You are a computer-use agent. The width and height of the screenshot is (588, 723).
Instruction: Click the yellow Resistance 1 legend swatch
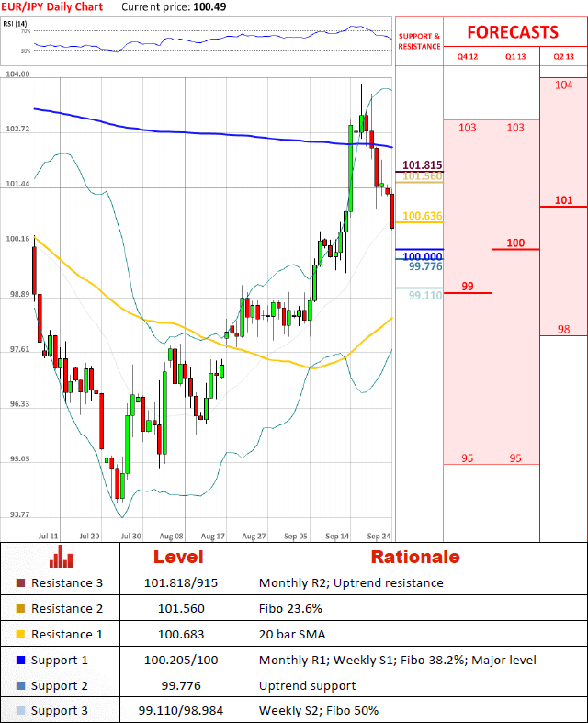21,635
